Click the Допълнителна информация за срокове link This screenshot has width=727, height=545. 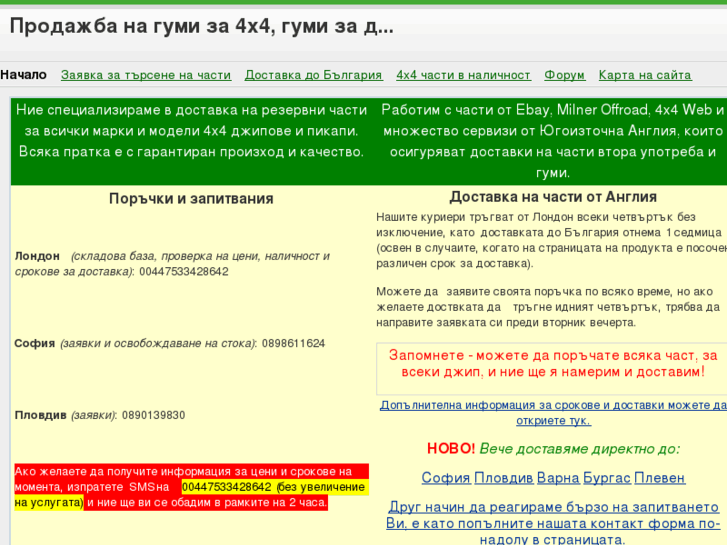coord(554,413)
